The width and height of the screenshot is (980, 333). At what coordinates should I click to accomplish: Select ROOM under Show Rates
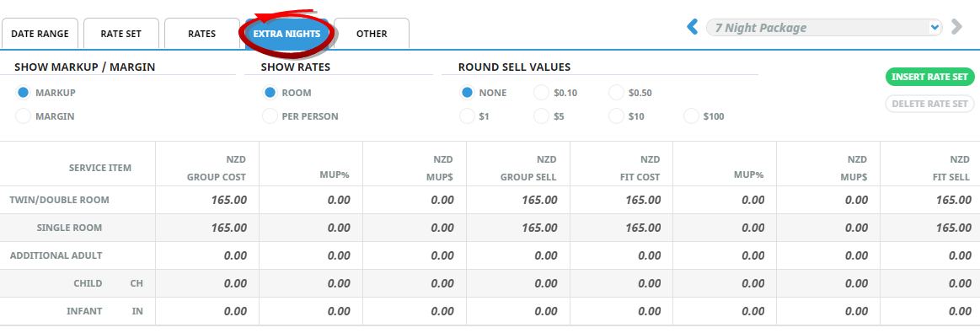pyautogui.click(x=270, y=93)
